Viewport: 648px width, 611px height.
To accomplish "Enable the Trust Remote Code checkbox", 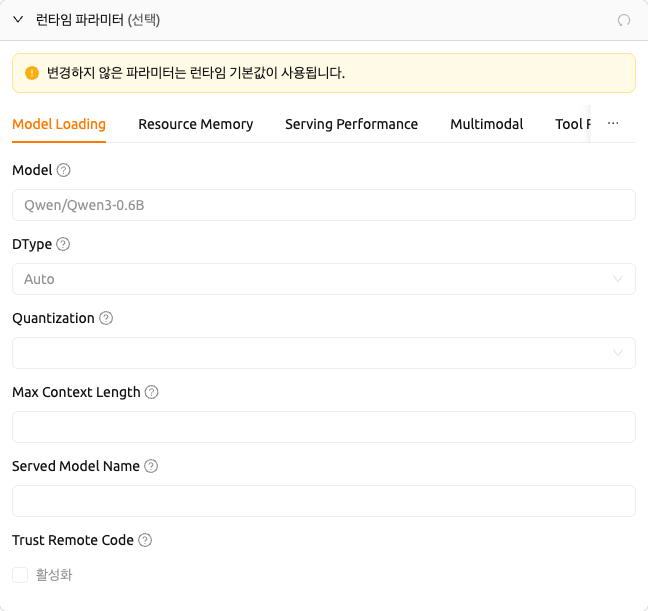I will click(x=20, y=575).
